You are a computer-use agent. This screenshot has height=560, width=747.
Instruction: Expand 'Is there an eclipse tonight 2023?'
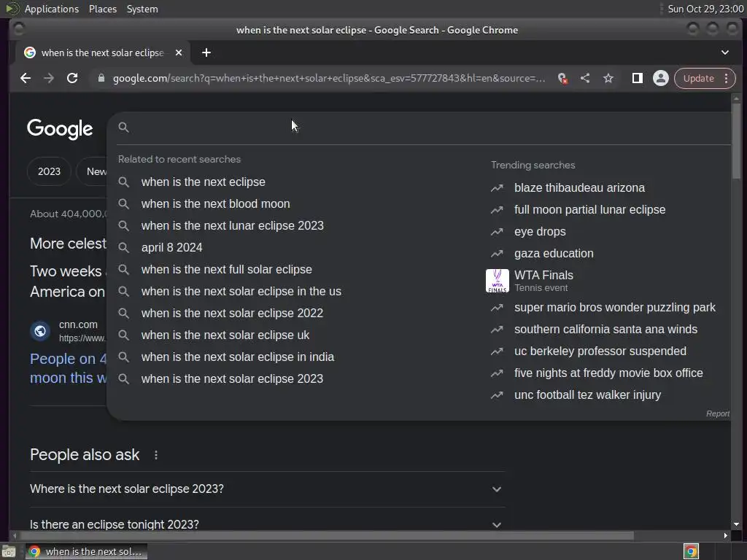point(267,524)
